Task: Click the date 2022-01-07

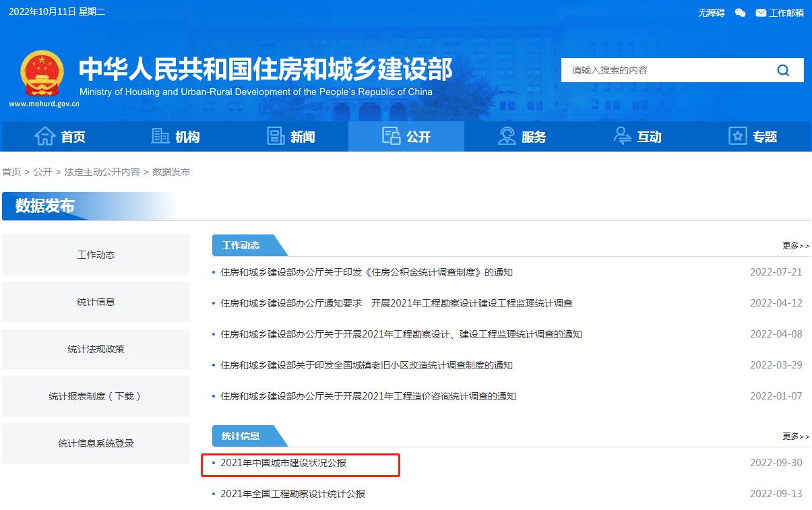Action: (x=776, y=396)
